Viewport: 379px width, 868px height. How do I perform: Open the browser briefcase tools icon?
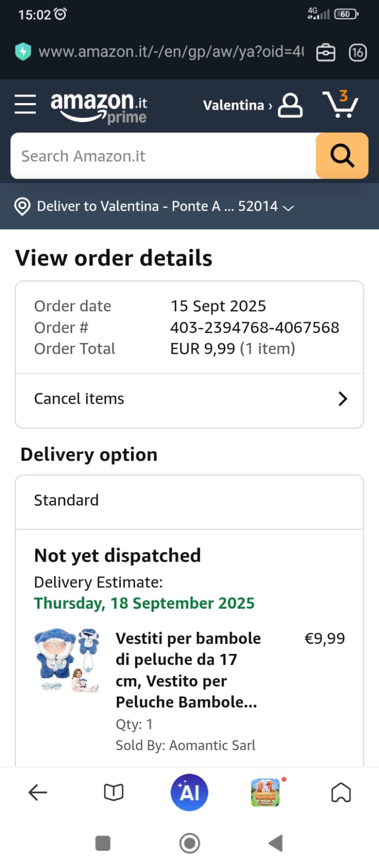[326, 53]
